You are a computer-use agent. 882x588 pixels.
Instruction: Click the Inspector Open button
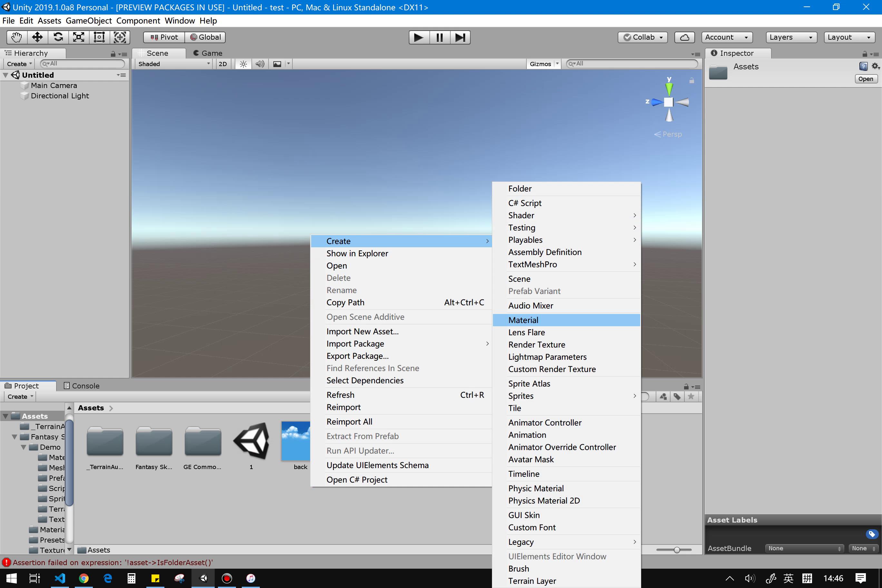(866, 79)
